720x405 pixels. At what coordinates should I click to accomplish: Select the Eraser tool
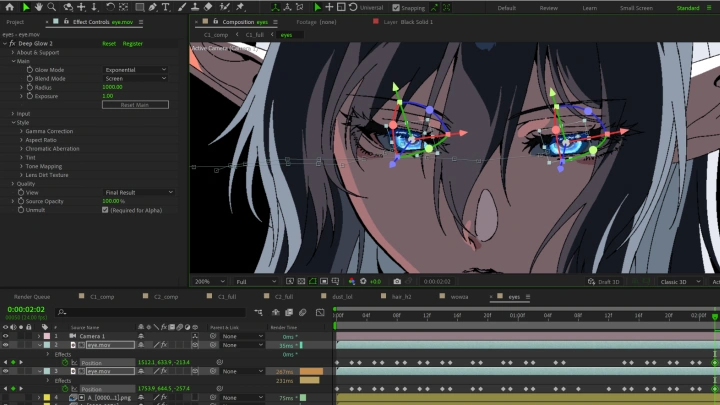(x=208, y=7)
